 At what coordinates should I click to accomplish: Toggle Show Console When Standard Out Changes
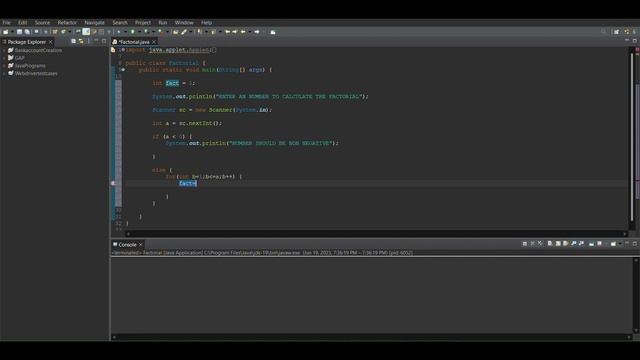[x=573, y=244]
